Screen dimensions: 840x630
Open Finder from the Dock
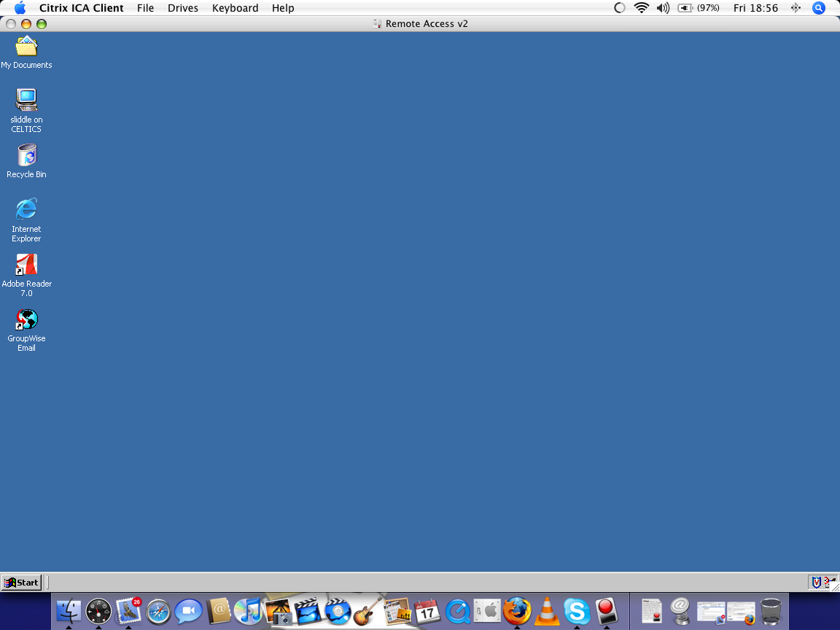(x=69, y=611)
